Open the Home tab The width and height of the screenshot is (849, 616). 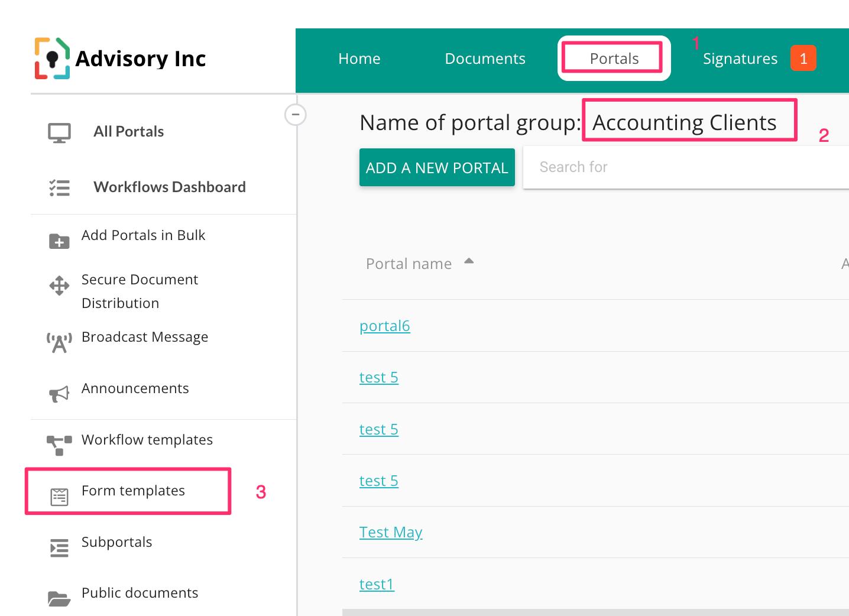pos(359,59)
